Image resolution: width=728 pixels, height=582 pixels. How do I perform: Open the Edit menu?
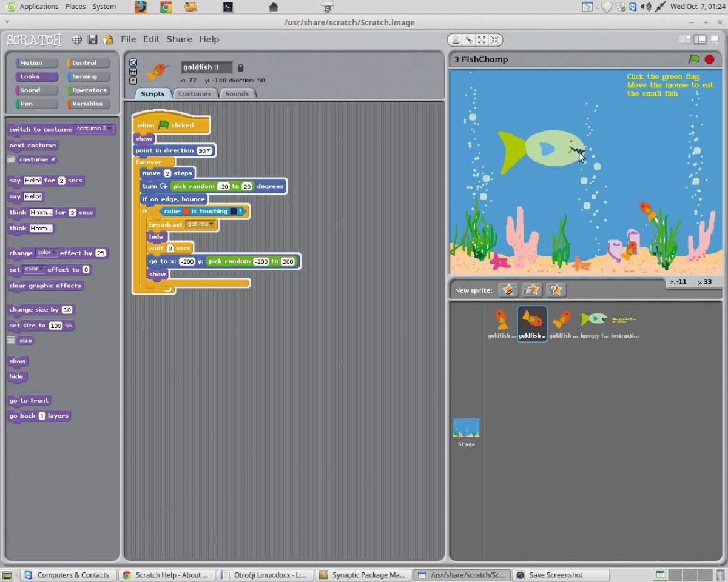(x=151, y=39)
